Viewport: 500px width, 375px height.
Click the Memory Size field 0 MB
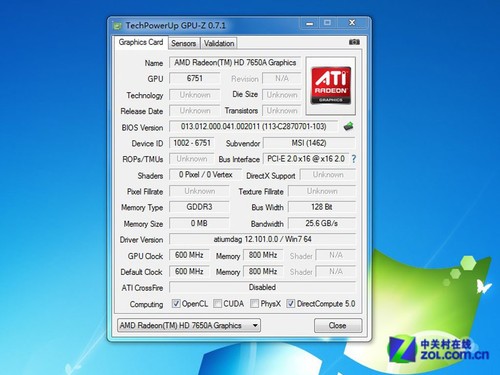tap(199, 223)
